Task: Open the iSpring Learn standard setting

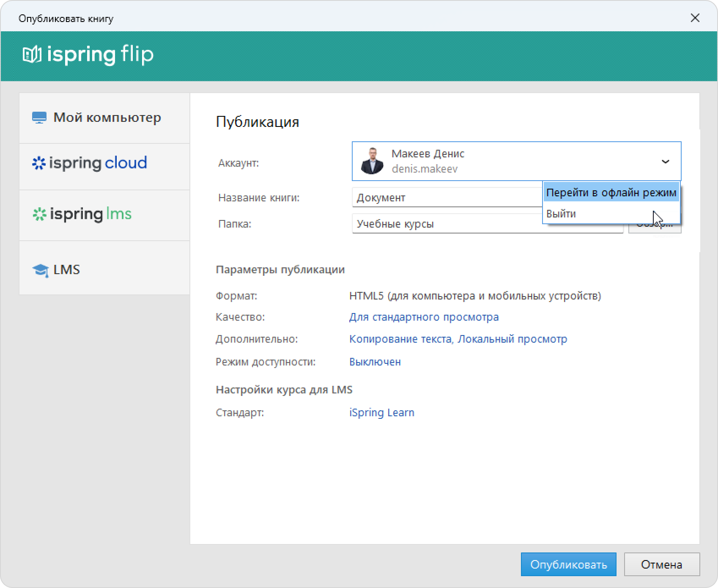Action: point(381,412)
